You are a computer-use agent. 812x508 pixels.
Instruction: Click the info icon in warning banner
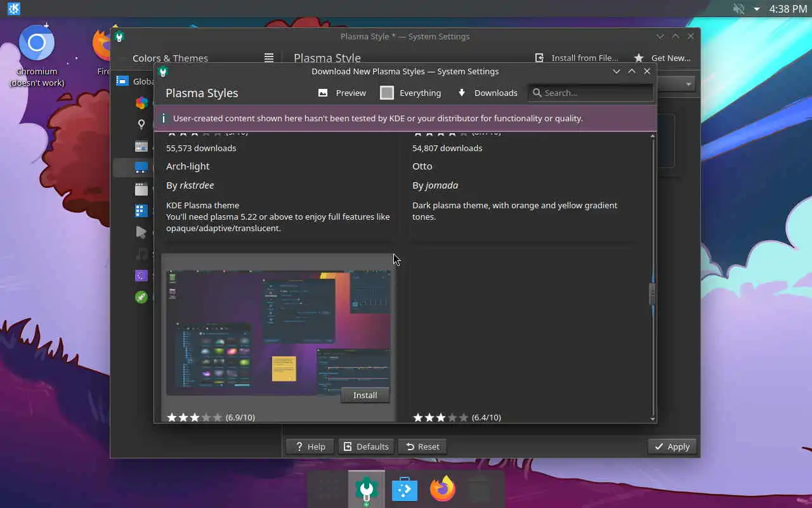click(x=163, y=118)
